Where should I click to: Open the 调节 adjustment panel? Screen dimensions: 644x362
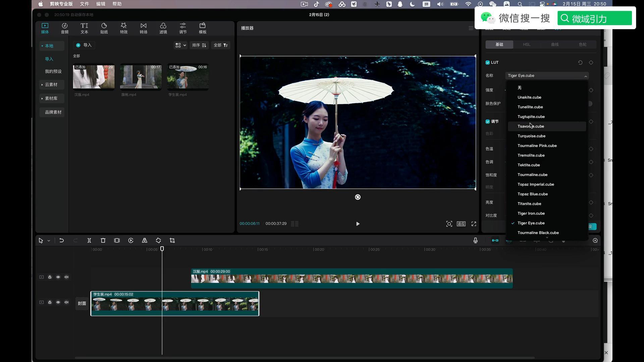point(183,28)
